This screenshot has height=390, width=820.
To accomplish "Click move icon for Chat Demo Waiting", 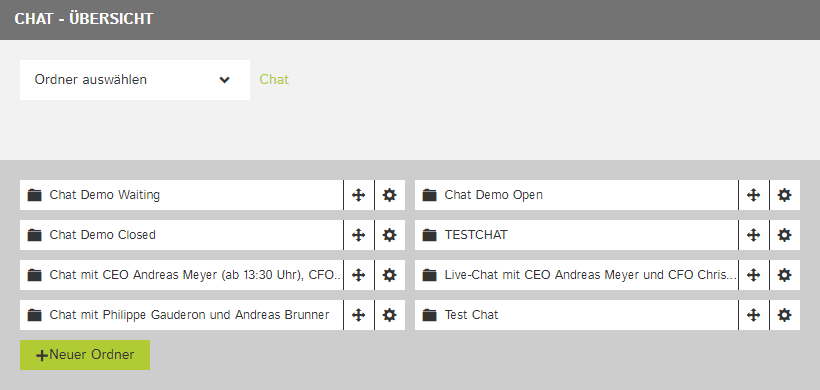I will coord(358,195).
